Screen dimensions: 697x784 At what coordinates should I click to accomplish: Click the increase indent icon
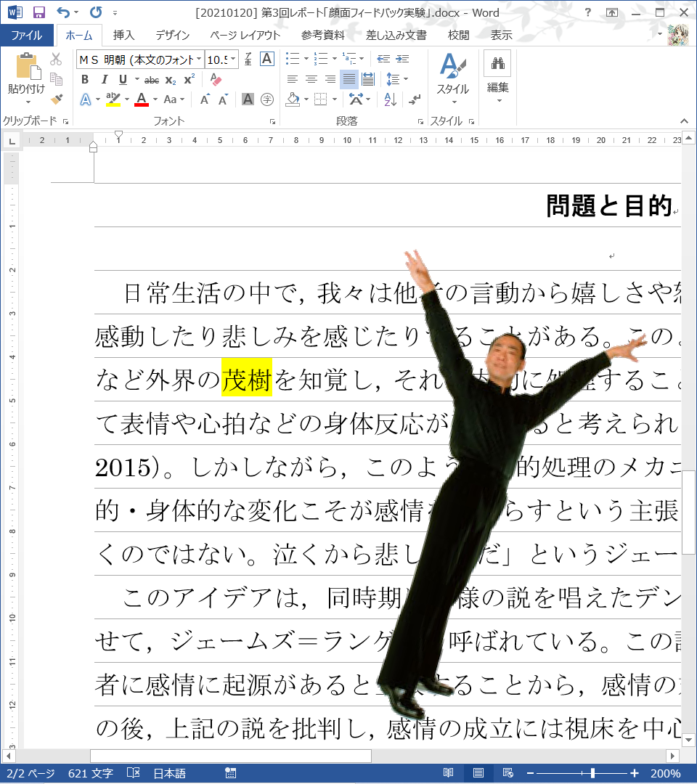(x=402, y=59)
